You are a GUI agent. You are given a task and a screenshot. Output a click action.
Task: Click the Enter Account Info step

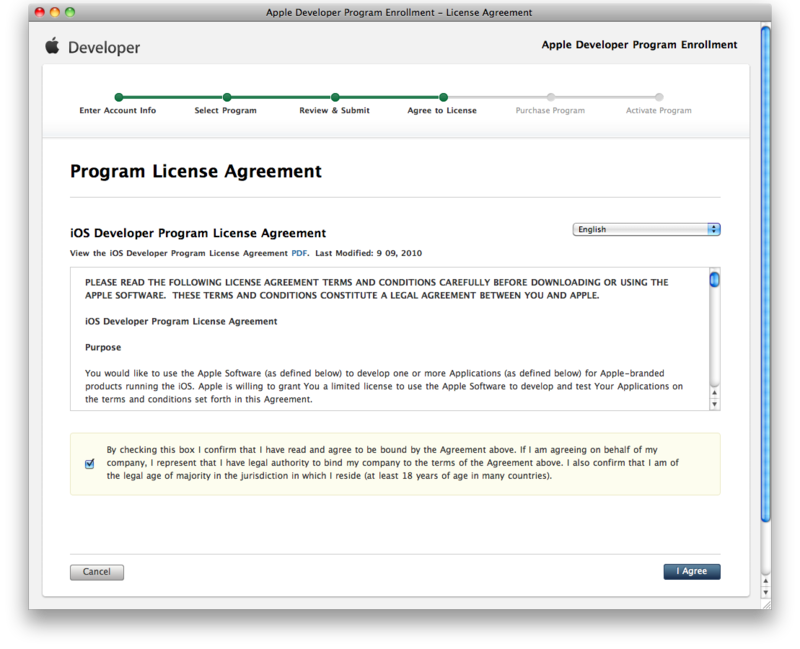click(118, 110)
